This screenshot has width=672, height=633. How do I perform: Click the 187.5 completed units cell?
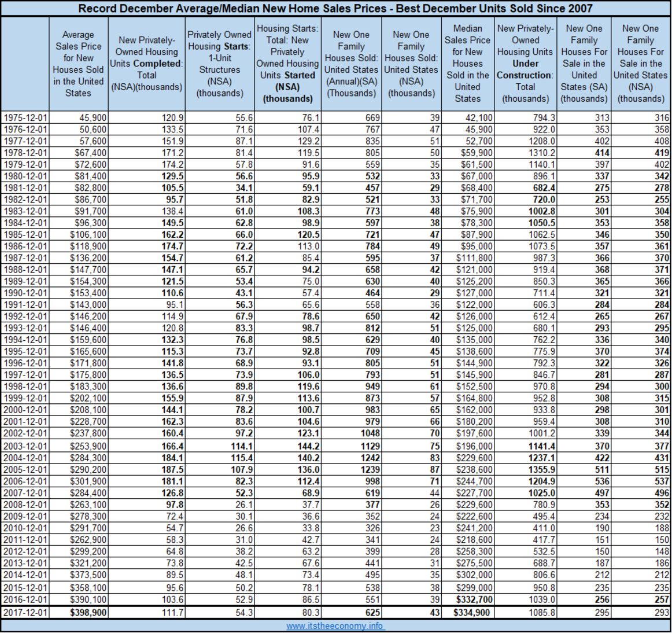pyautogui.click(x=147, y=470)
